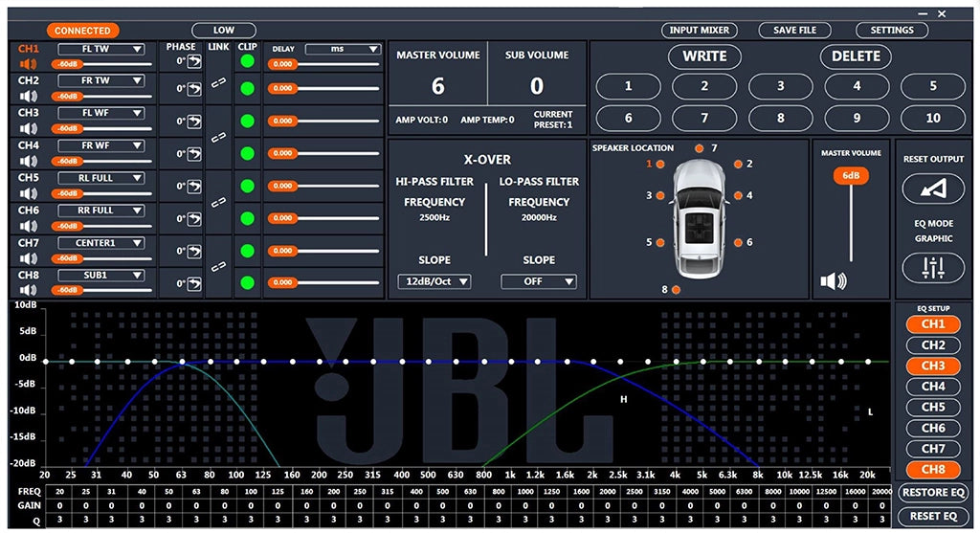Mute the CH8 speaker icon

pyautogui.click(x=29, y=290)
